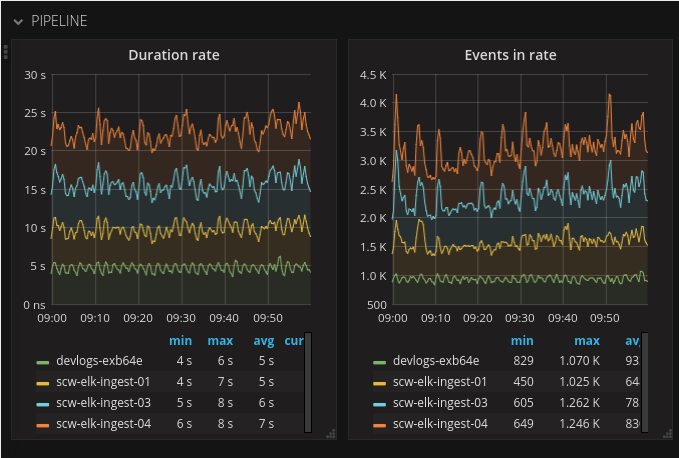Click the 1.070 K max value for devlogs-exb64e
This screenshot has height=458, width=679.
[579, 361]
